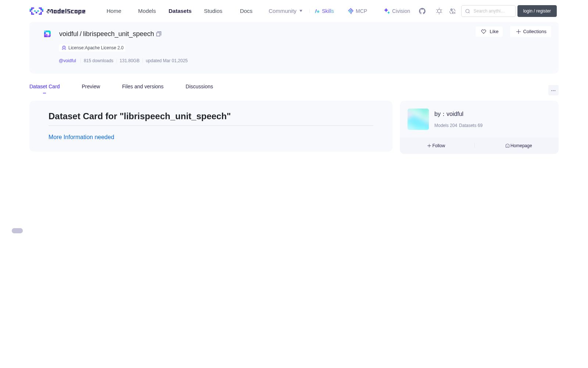Go to the Models page
Screen dimensions: 588x368
[147, 11]
